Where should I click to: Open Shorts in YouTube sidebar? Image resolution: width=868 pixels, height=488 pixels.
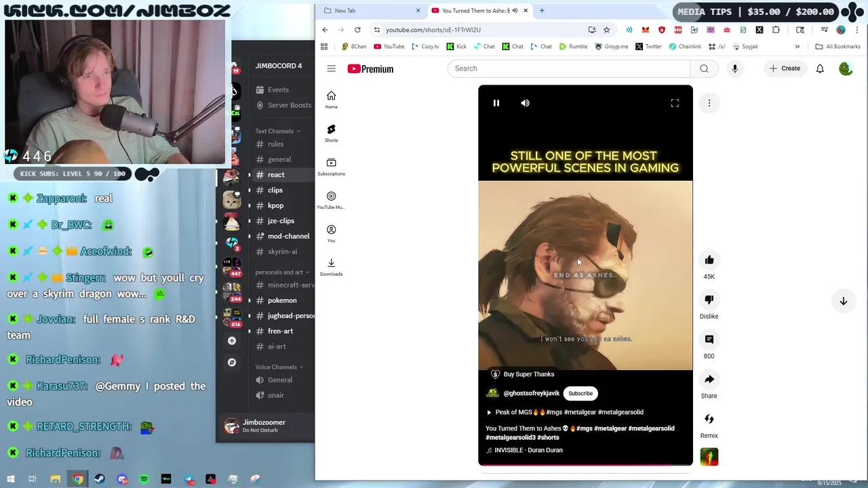point(331,133)
